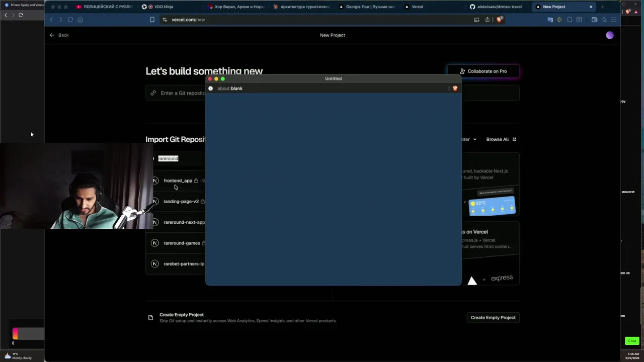
Task: Open the browser home button
Action: (x=80, y=20)
